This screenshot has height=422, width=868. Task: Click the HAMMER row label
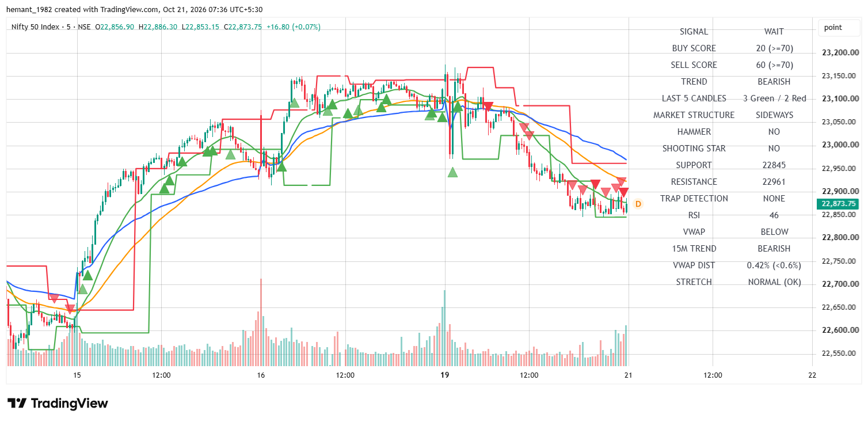coord(694,132)
